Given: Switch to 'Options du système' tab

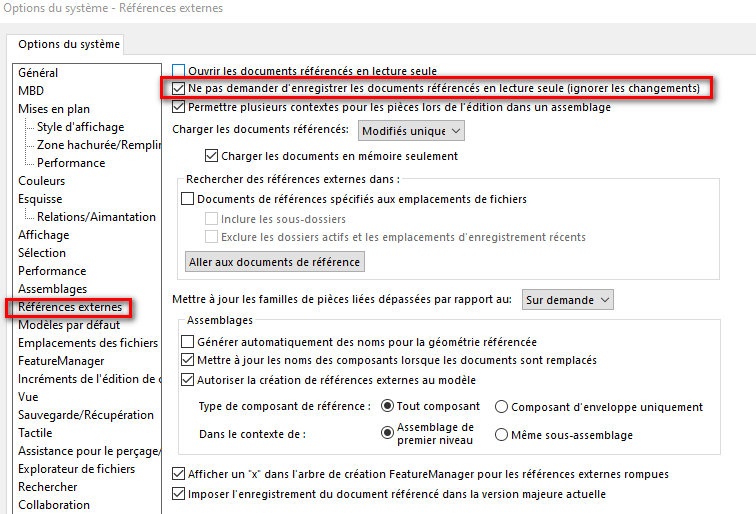Looking at the screenshot, I should tap(69, 44).
